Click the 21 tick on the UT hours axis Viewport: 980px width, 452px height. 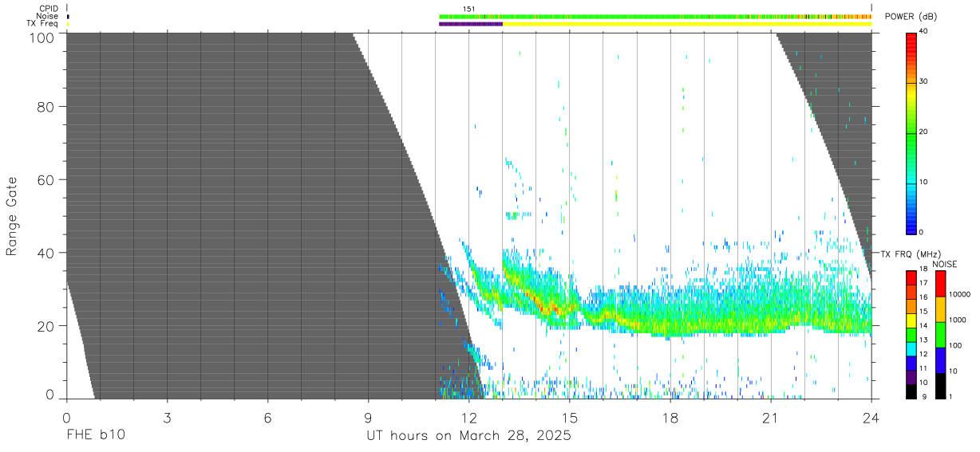coord(771,418)
